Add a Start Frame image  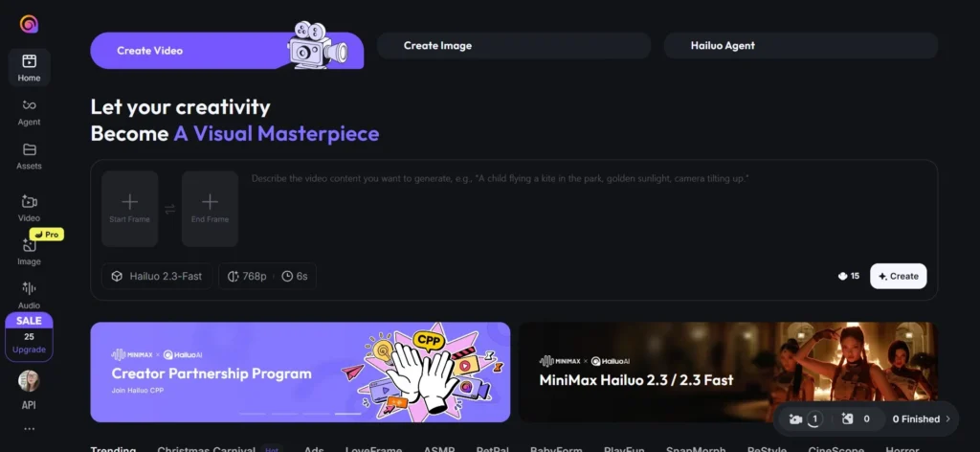coord(129,209)
